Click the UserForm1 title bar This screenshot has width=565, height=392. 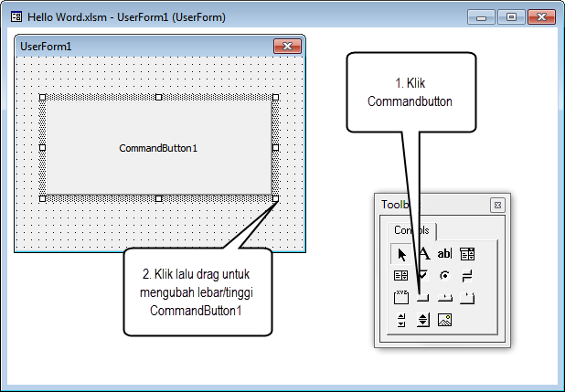coord(137,46)
